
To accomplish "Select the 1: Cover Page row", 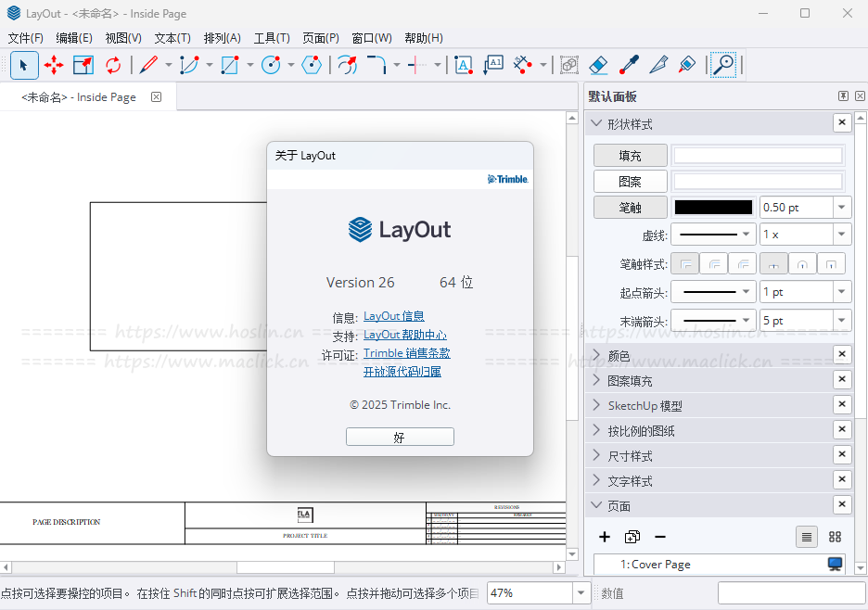I will coord(720,564).
